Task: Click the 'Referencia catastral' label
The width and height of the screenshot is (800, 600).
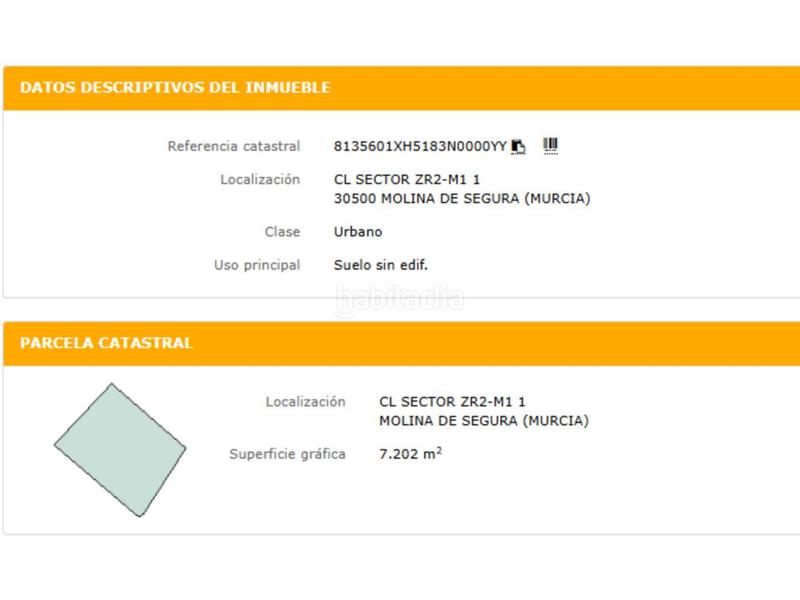Action: tap(233, 147)
